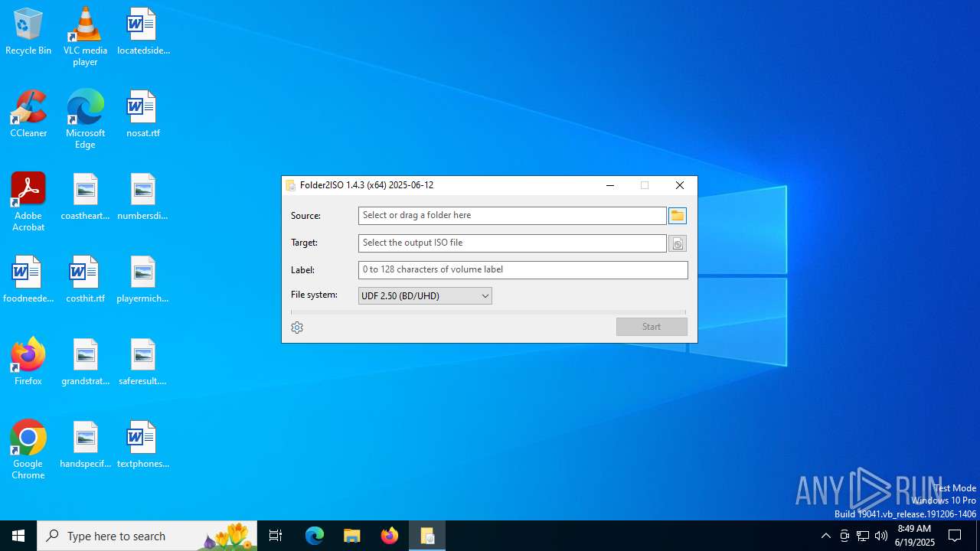Open File Explorer from the taskbar

(352, 536)
